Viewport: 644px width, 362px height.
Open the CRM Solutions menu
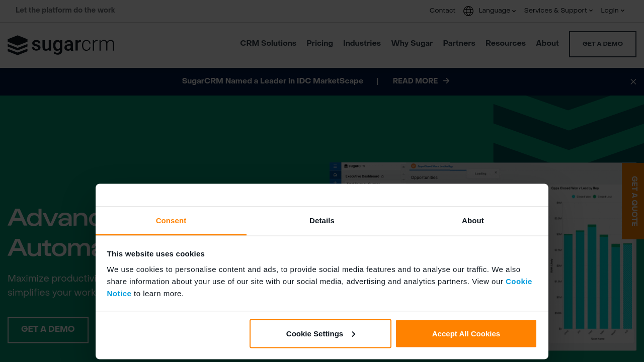pos(268,43)
